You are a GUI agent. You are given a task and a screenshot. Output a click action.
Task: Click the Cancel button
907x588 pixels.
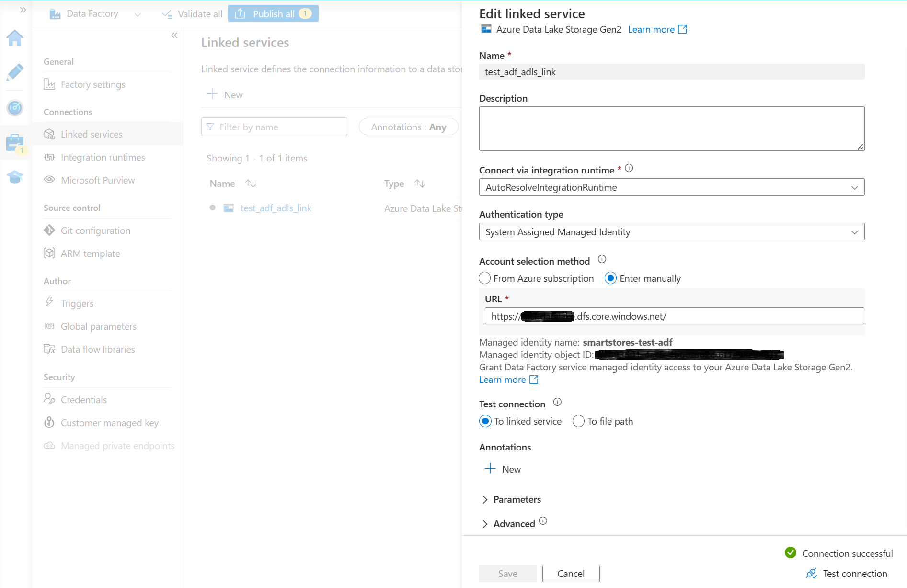click(x=571, y=574)
